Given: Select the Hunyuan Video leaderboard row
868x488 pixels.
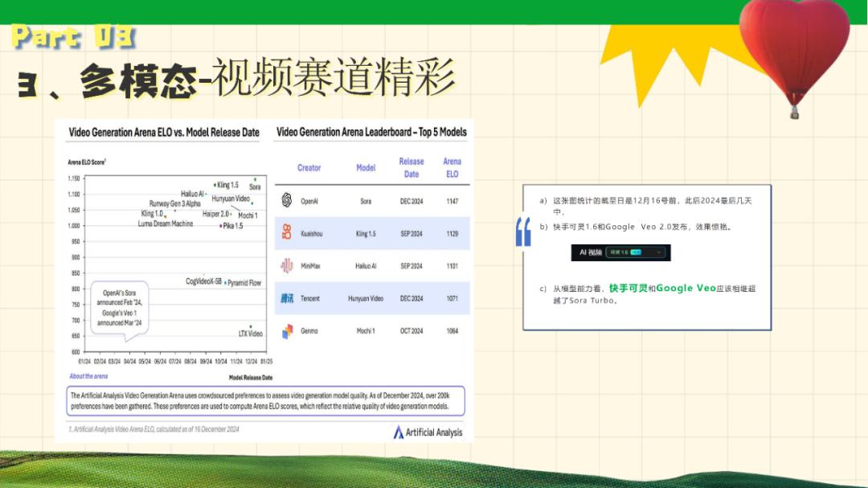Looking at the screenshot, I should 371,298.
